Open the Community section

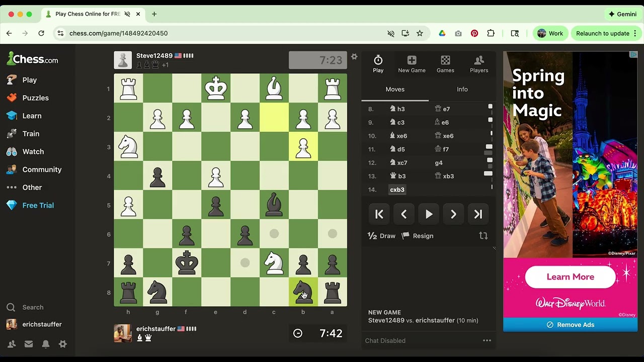coord(34,169)
